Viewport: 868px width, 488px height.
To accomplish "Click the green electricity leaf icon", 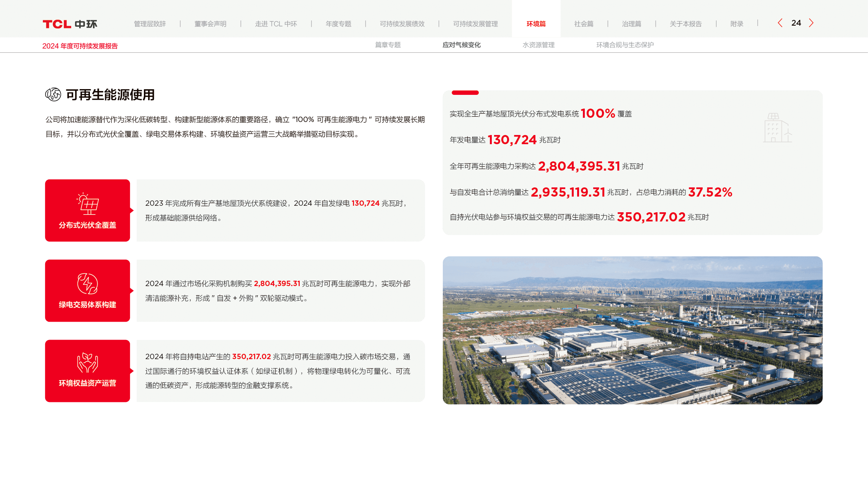I will coord(88,283).
